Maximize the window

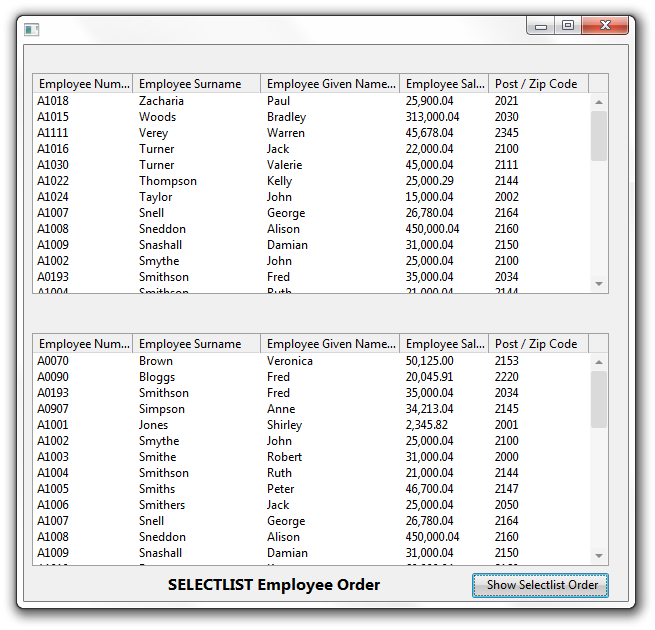coord(568,25)
